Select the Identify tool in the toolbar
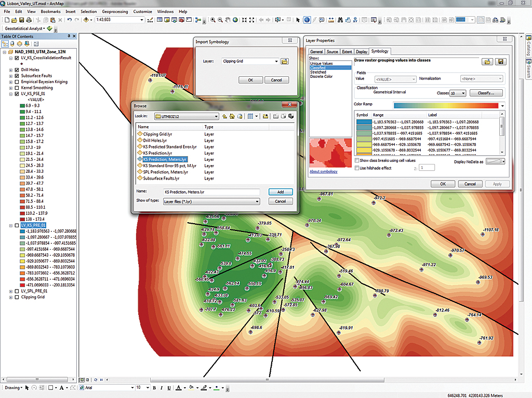 point(307,20)
